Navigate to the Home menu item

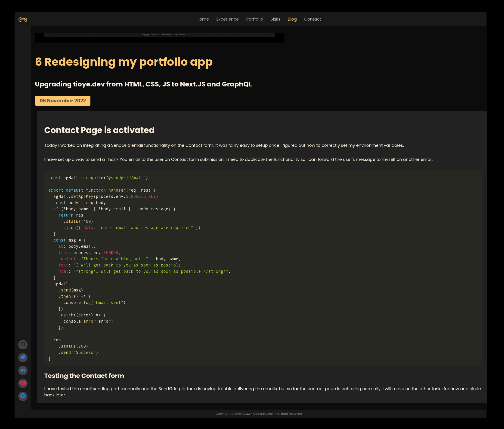click(203, 19)
